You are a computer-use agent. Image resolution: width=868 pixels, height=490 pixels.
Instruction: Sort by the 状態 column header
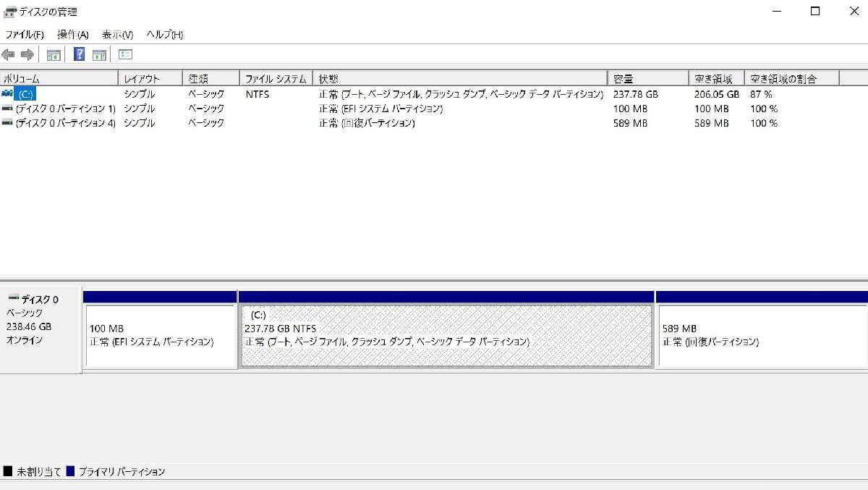pos(461,78)
